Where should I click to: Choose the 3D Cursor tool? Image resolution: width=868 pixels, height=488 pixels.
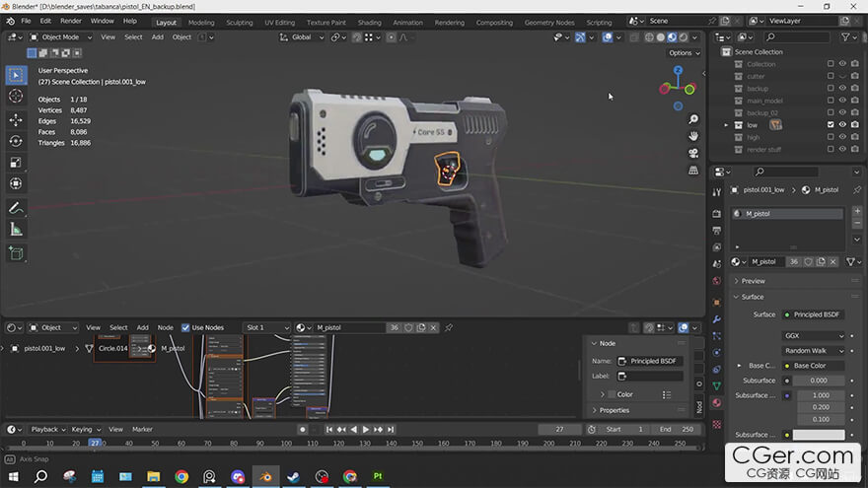pyautogui.click(x=16, y=97)
